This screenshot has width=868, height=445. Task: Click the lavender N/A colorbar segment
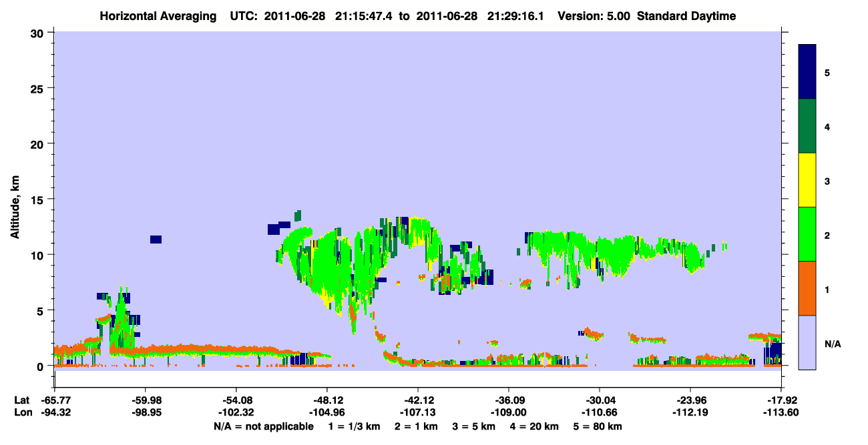click(807, 342)
